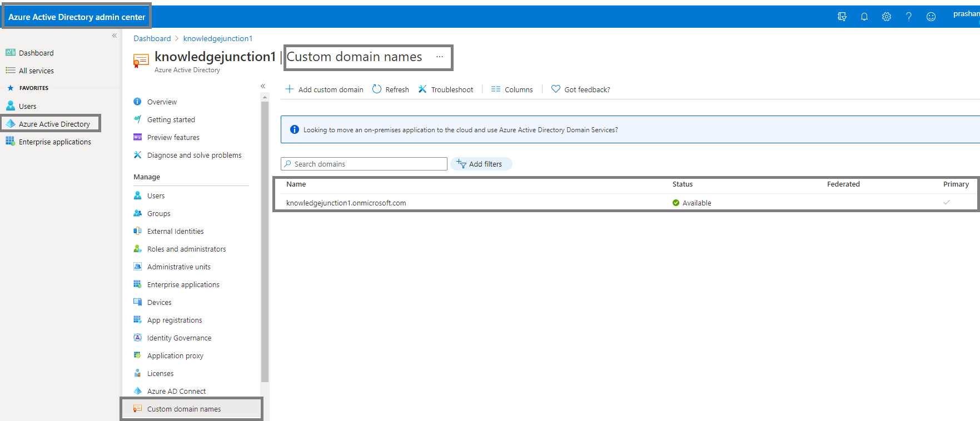Open knowledgejunction1.onmicrosoft.com domain
980x421 pixels.
tap(346, 203)
